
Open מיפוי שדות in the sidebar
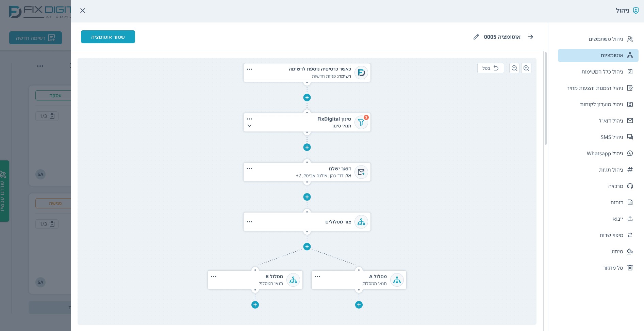598,235
